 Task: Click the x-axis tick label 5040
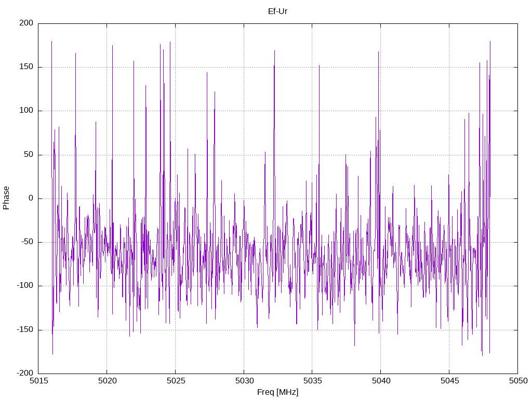coord(381,381)
